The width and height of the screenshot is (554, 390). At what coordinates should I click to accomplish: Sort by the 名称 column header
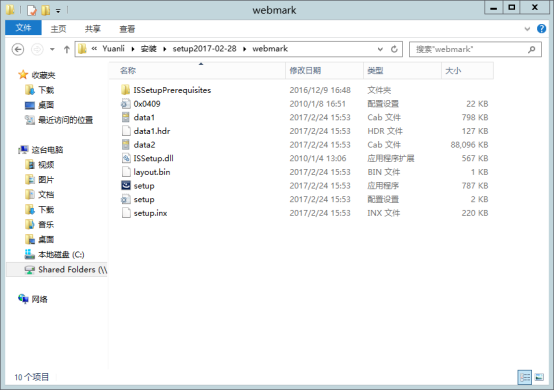197,70
